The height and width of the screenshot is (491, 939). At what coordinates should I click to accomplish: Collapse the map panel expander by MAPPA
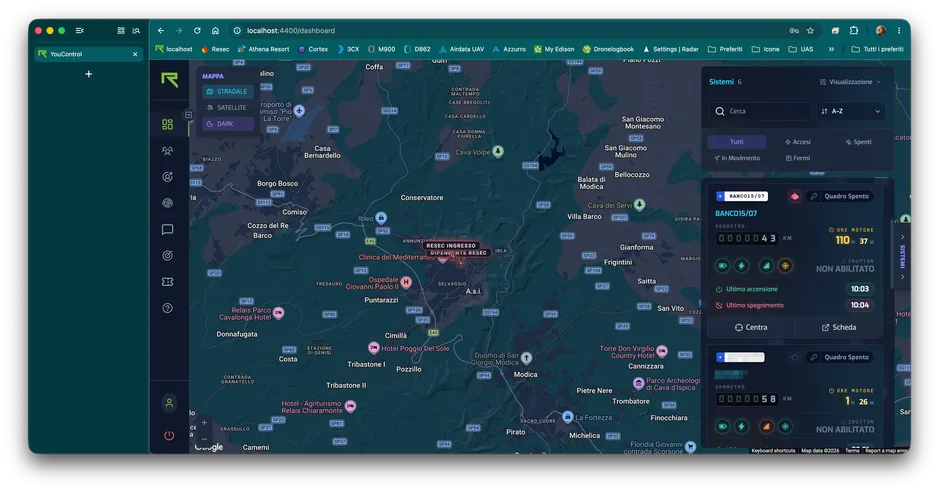tap(189, 114)
